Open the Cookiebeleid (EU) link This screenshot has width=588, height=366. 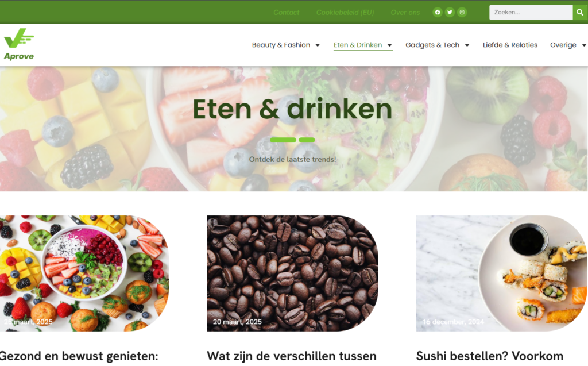(x=345, y=13)
